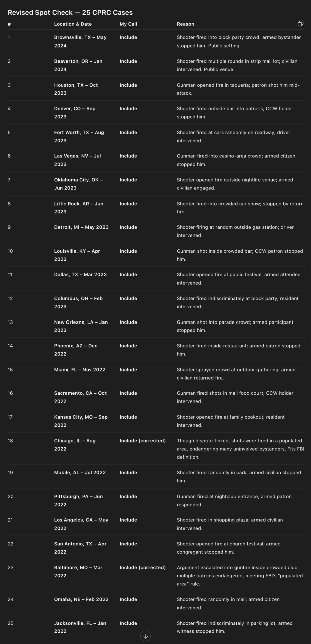Click Include (corrected) for Chicago case

click(142, 441)
